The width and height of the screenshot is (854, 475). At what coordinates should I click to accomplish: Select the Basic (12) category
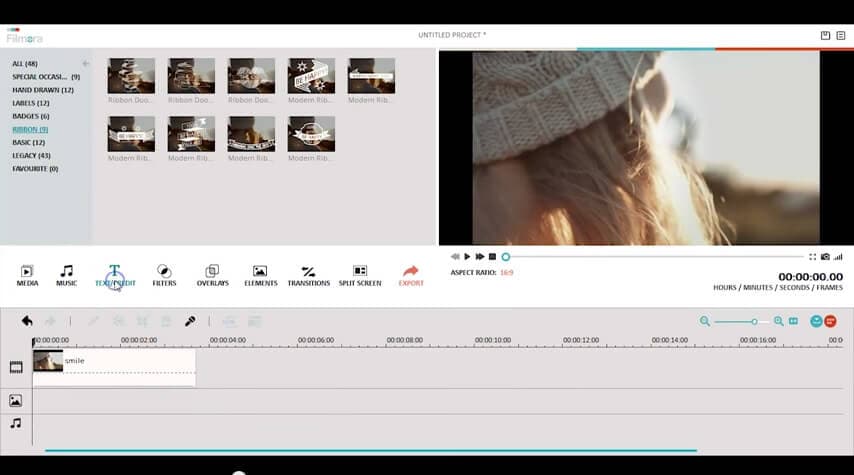click(x=29, y=142)
